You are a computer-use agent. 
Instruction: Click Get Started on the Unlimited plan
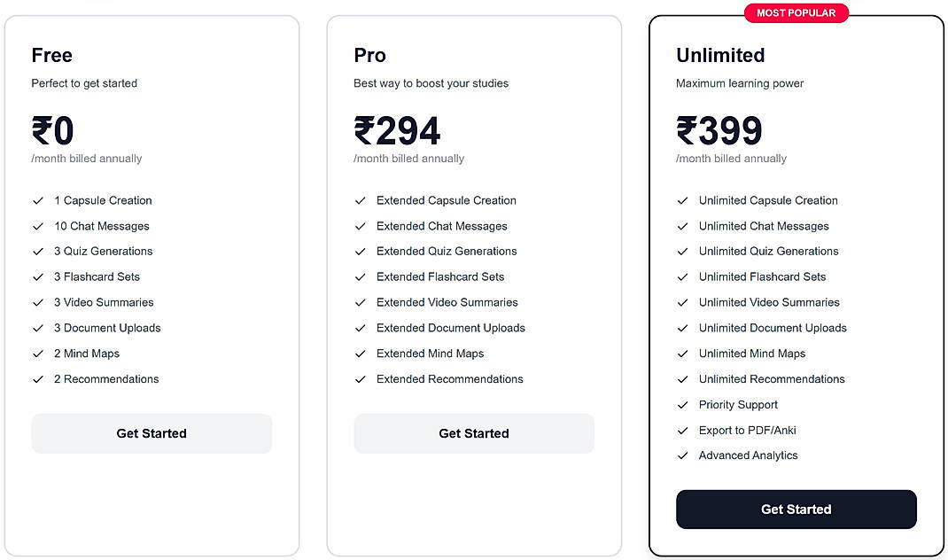pyautogui.click(x=796, y=509)
